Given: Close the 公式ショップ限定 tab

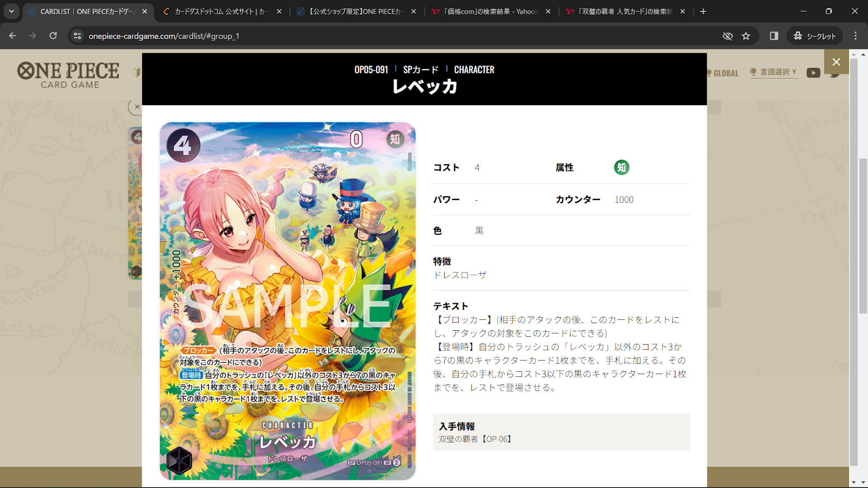Looking at the screenshot, I should point(413,11).
